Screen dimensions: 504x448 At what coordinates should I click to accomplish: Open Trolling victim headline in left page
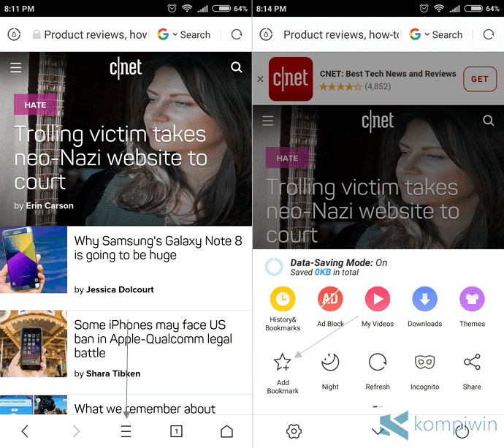(110, 158)
